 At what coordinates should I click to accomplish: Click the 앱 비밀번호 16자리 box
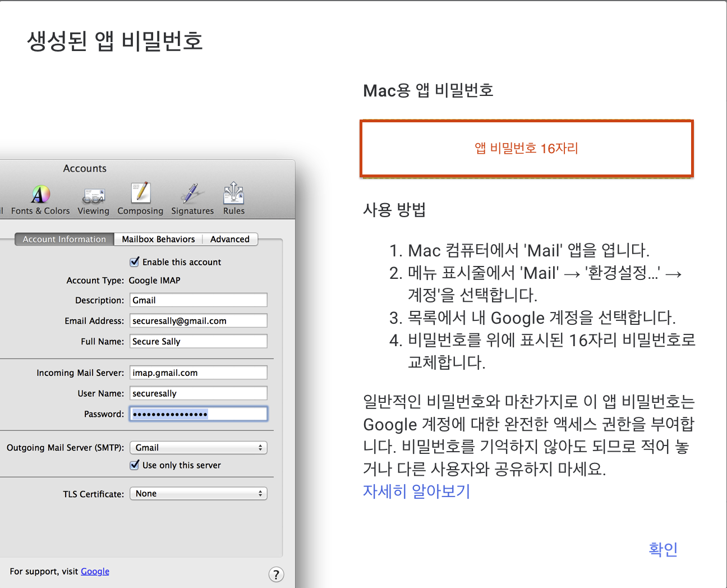click(x=527, y=148)
